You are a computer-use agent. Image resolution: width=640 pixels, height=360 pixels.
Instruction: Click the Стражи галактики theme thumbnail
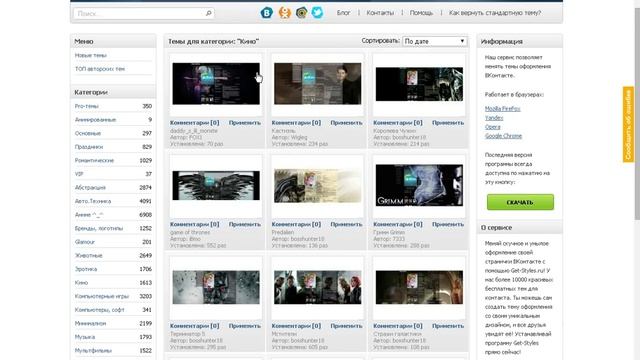pyautogui.click(x=419, y=287)
